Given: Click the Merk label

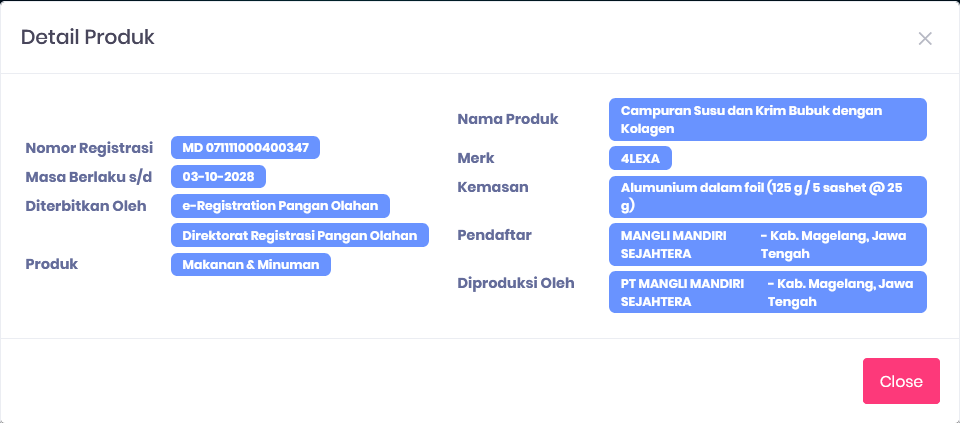Looking at the screenshot, I should click(x=476, y=158).
